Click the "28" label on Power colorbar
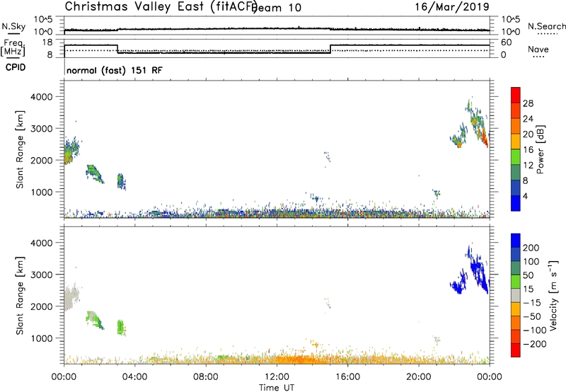 (x=528, y=103)
